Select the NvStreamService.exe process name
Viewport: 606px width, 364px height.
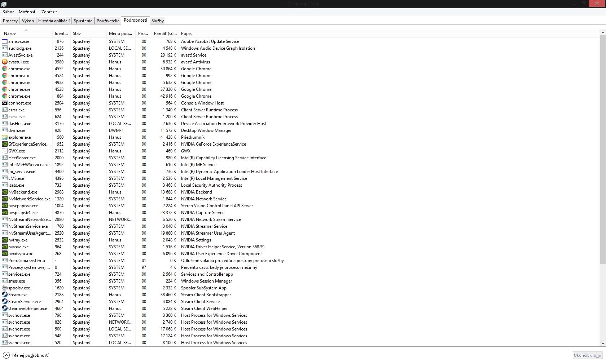click(x=28, y=226)
